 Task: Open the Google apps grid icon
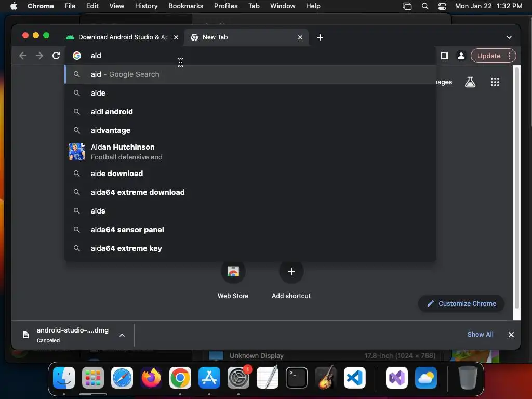495,82
